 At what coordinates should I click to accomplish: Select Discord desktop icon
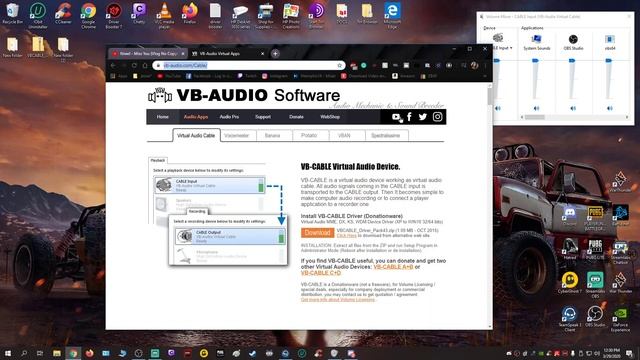[569, 216]
